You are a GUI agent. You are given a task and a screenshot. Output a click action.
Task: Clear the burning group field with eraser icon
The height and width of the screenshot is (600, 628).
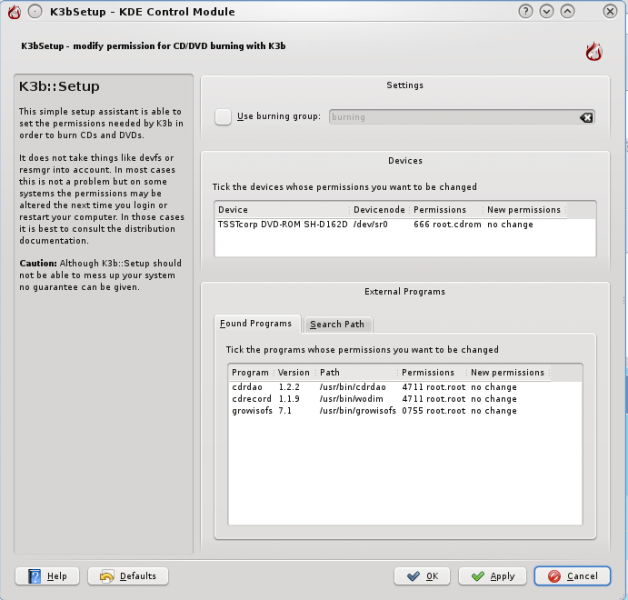586,117
